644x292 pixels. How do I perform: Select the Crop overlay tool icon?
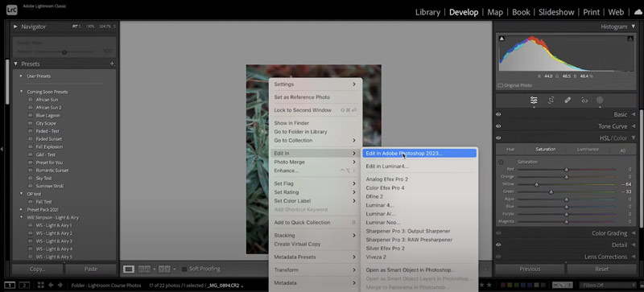coord(551,101)
